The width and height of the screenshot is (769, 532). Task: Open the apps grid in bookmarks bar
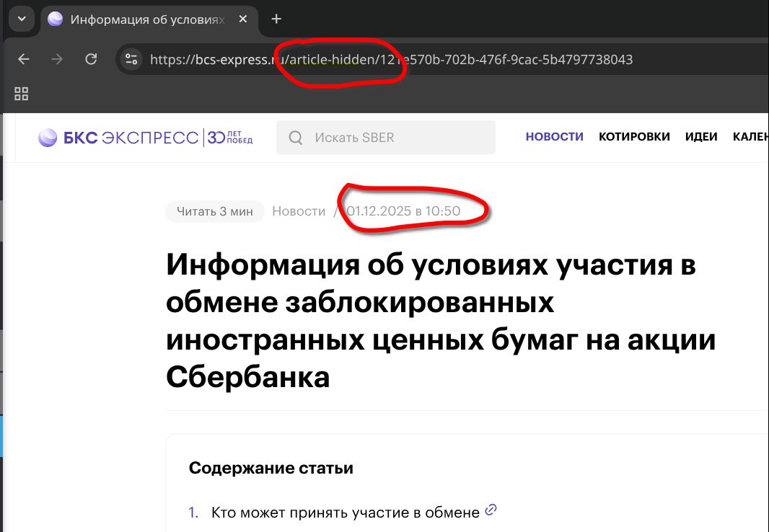tap(21, 93)
